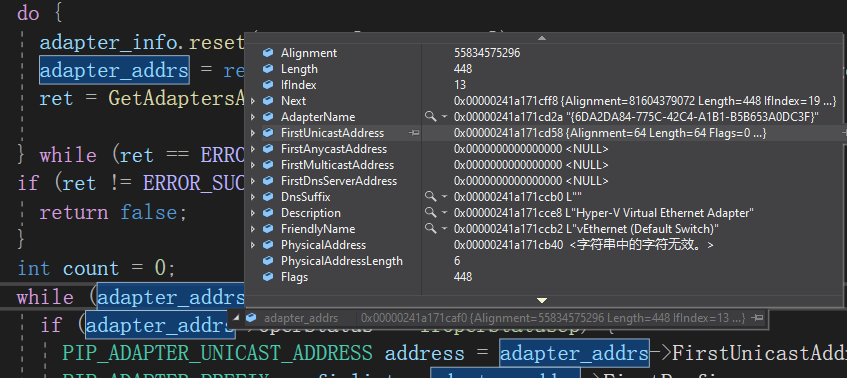Expand the AdapterName node
Image resolution: width=847 pixels, height=378 pixels.
(253, 117)
